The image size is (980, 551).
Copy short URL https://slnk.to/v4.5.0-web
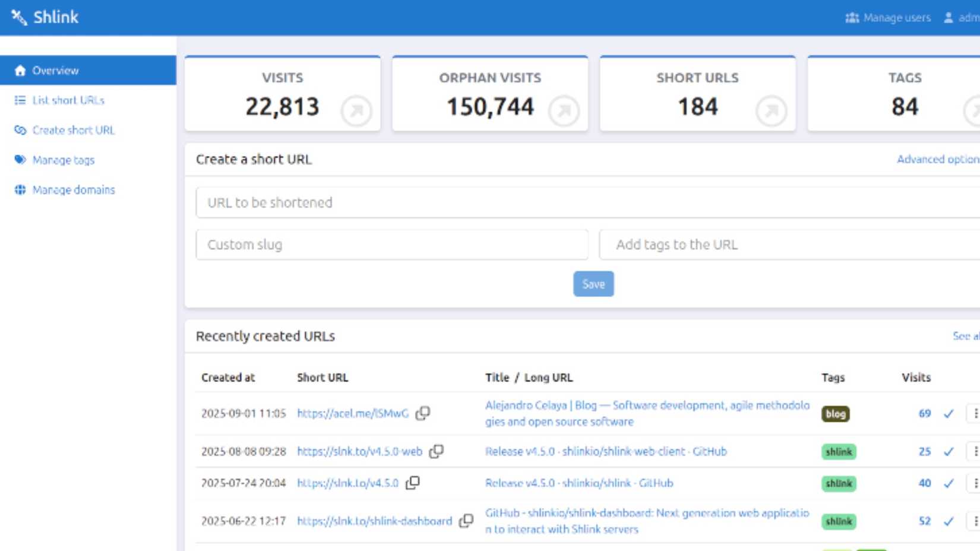[x=437, y=451]
